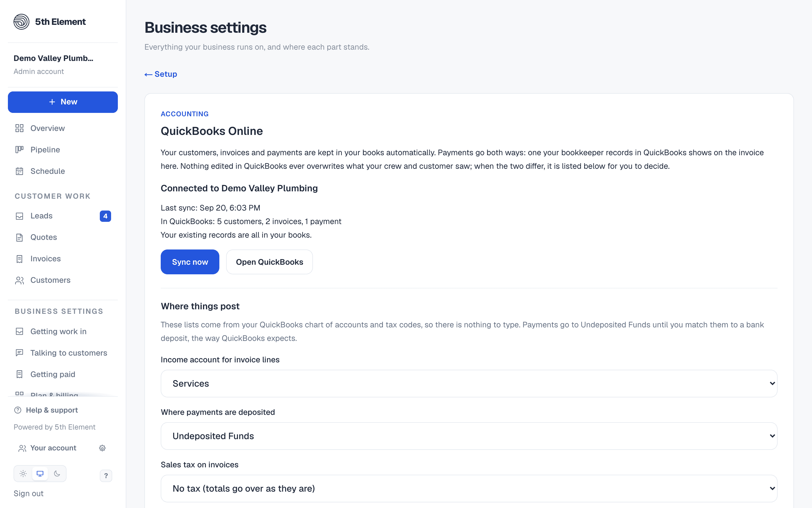This screenshot has height=508, width=812.
Task: Open Getting paid settings
Action: coord(63,375)
